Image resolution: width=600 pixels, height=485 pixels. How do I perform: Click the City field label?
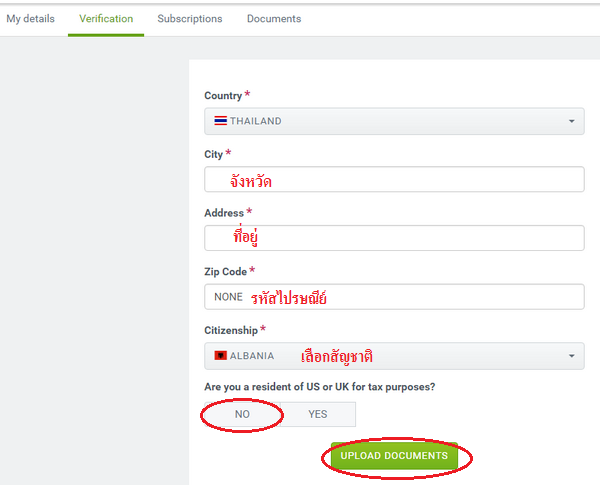[214, 154]
